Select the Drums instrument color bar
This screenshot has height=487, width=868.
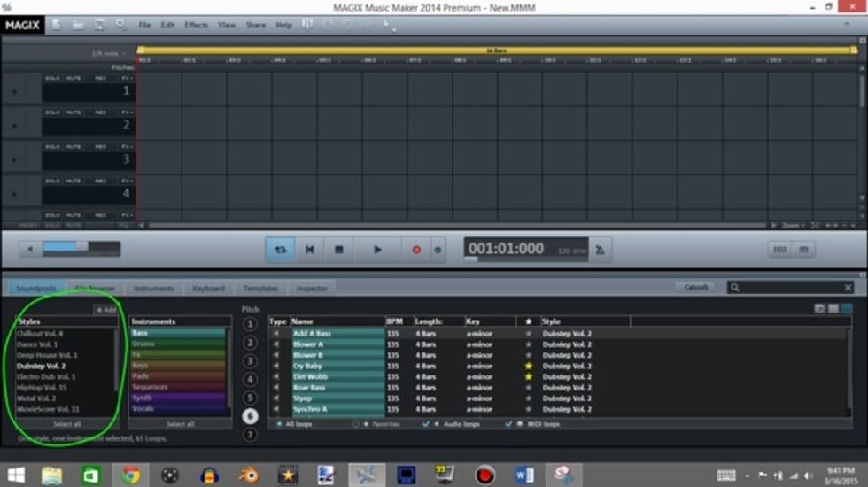pos(178,344)
